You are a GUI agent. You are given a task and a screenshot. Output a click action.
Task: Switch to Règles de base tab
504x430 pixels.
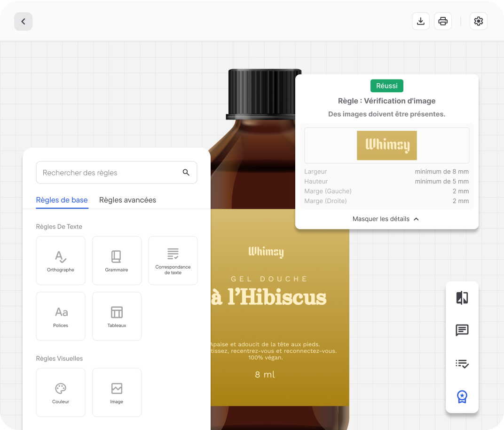[x=62, y=200]
